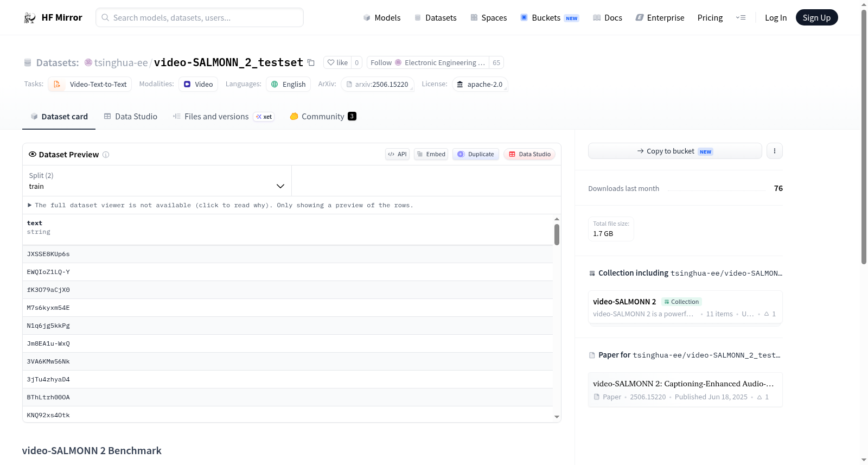The width and height of the screenshot is (868, 465).
Task: Open the apache-2.0 license tag
Action: 480,84
